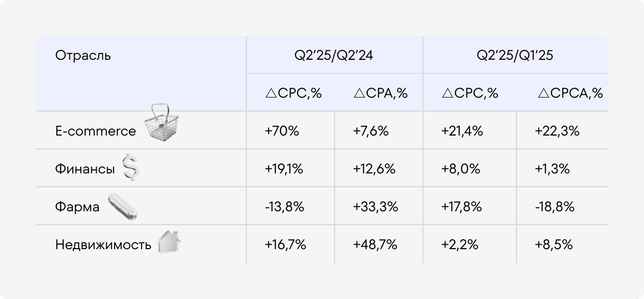Select the +22,3% E-commerce cell
Viewport: 644px width, 299px height.
(x=557, y=132)
